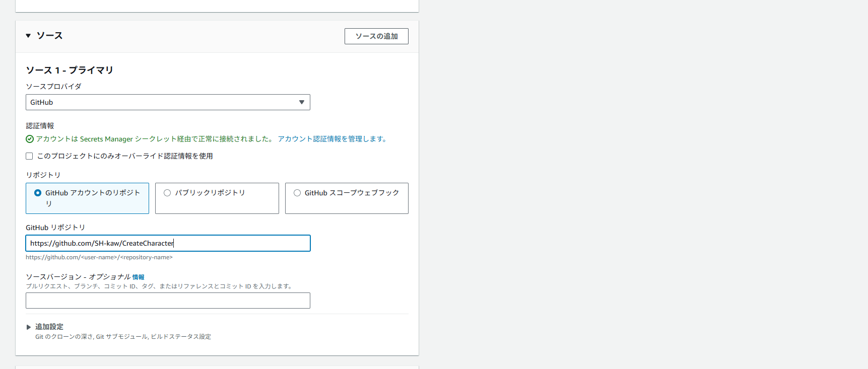Click the プルリクエスト、ブランチ hint text
The image size is (868, 369).
point(160,286)
